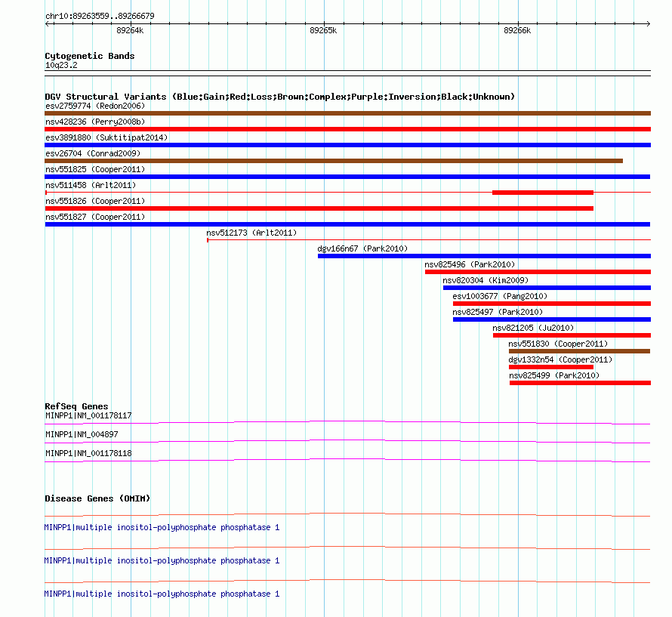672x617 pixels.
Task: Select the MINPP1|NM_001178117 RefSeq gene label
Action: [88, 415]
